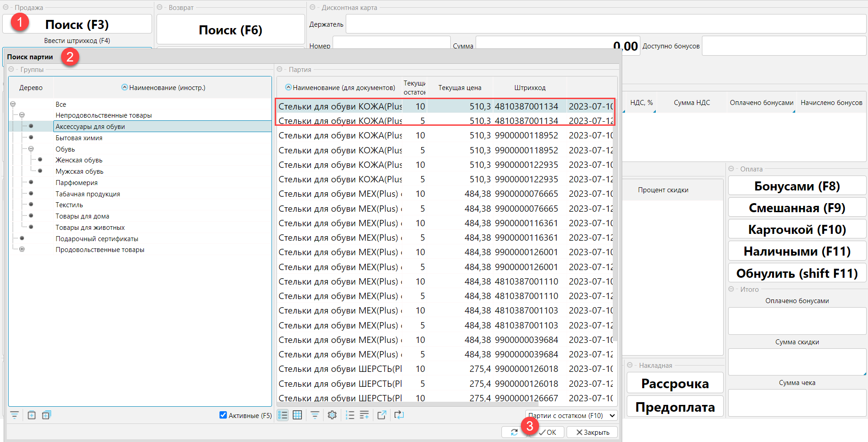The width and height of the screenshot is (868, 442).
Task: Collapse the Группы panel section
Action: click(x=11, y=70)
